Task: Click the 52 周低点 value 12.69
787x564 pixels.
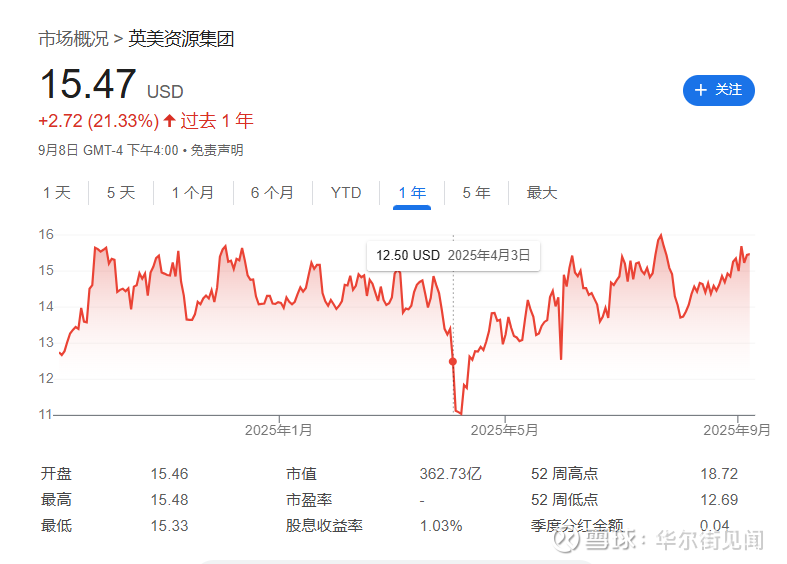Action: coord(719,500)
